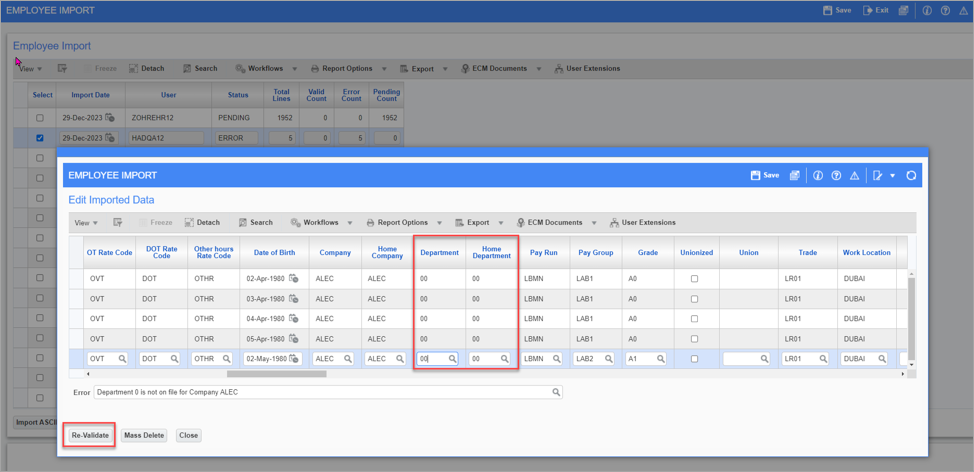The width and height of the screenshot is (974, 472).
Task: Click the magnifier in the Error field
Action: (x=556, y=392)
